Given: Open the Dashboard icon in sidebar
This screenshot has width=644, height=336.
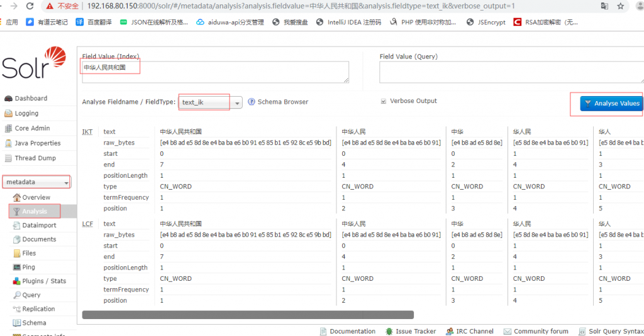Looking at the screenshot, I should [8, 99].
